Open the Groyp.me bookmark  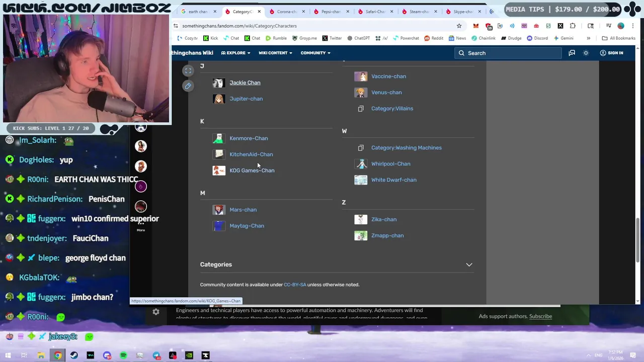click(304, 38)
